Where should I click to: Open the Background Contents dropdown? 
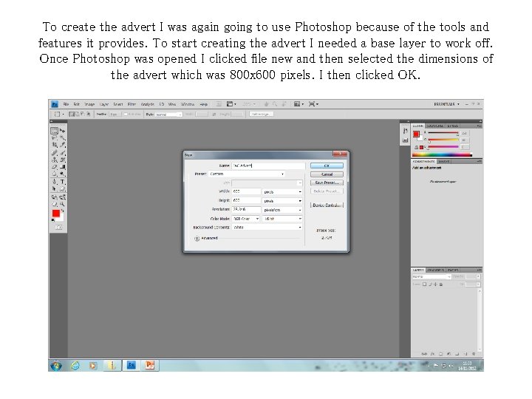pos(267,228)
